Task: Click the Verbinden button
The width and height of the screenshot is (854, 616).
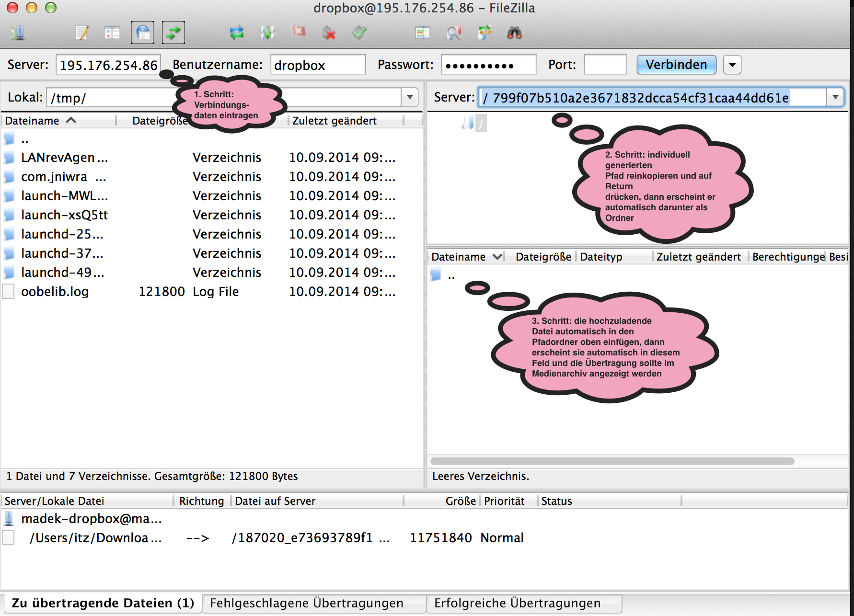Action: [x=676, y=65]
